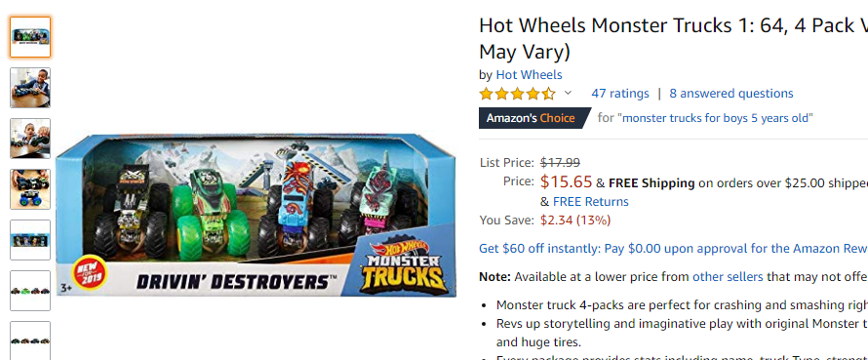This screenshot has height=360, width=868.
Task: Expand the star rating dropdown chevron
Action: point(568,93)
